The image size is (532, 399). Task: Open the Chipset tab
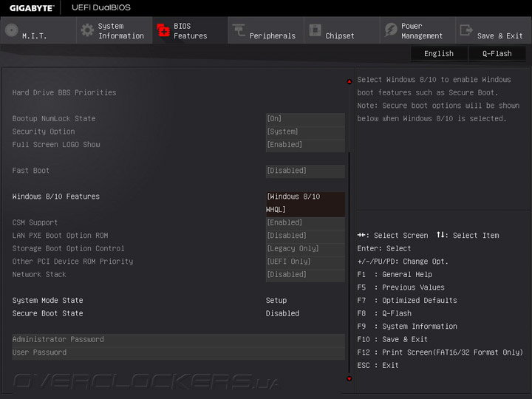pyautogui.click(x=339, y=35)
